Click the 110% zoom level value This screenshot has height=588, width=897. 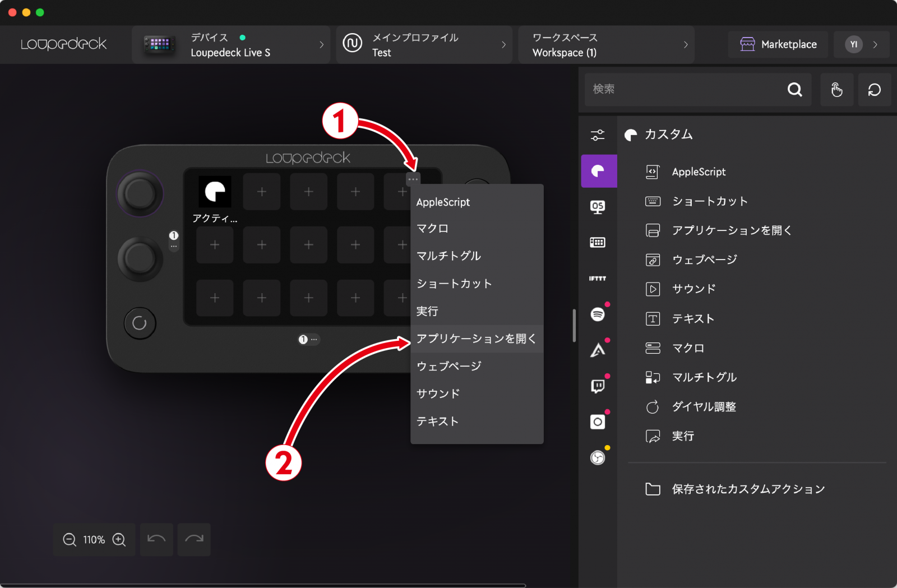point(94,540)
